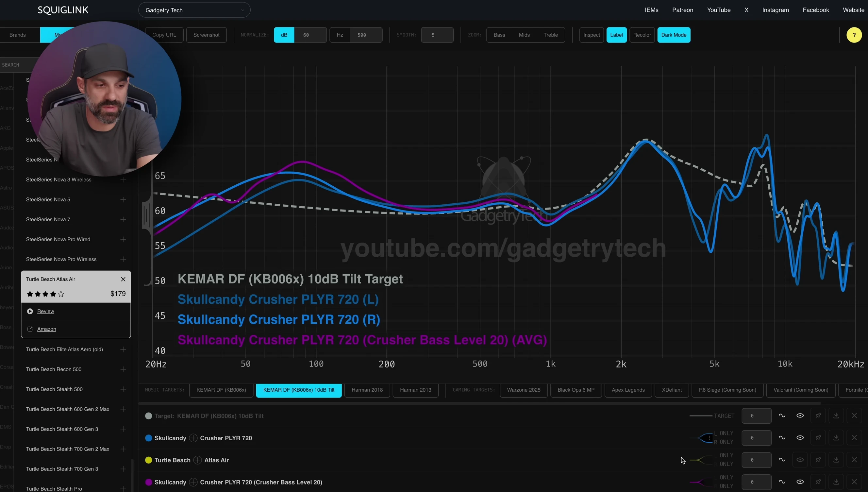Pin the Turtle Beach Atlas Air row
This screenshot has width=868, height=492.
click(818, 460)
